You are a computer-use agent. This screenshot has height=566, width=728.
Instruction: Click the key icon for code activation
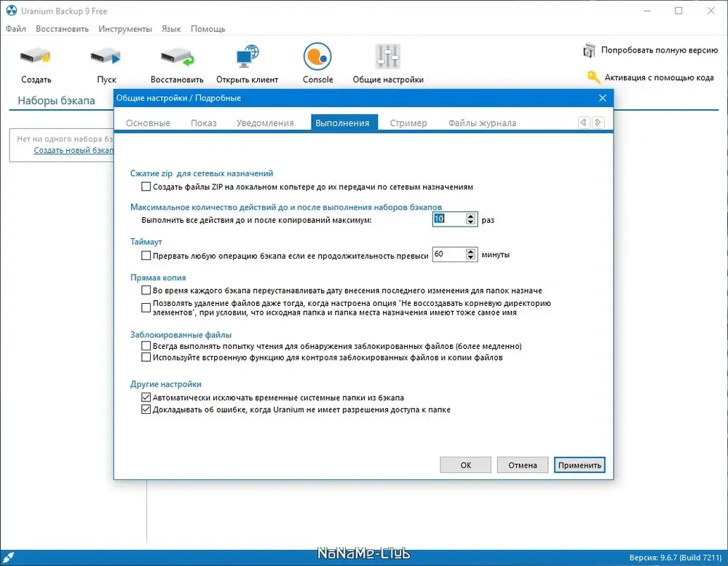pyautogui.click(x=593, y=77)
